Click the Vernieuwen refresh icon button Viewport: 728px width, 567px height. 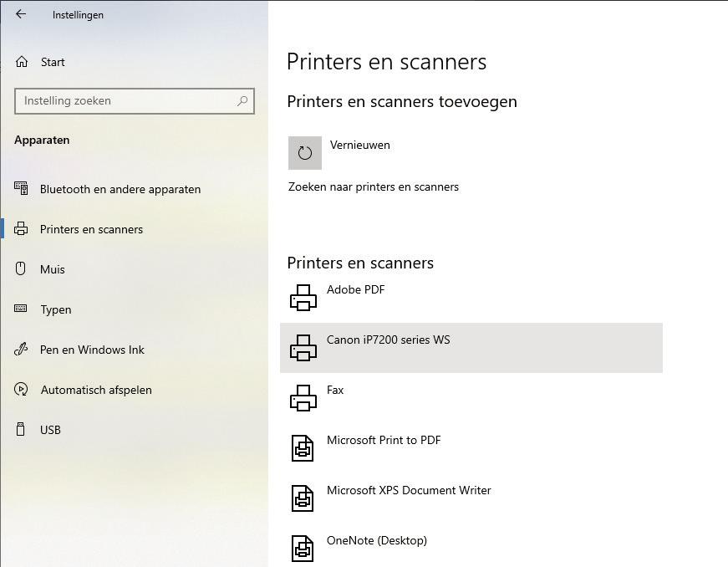[x=305, y=153]
